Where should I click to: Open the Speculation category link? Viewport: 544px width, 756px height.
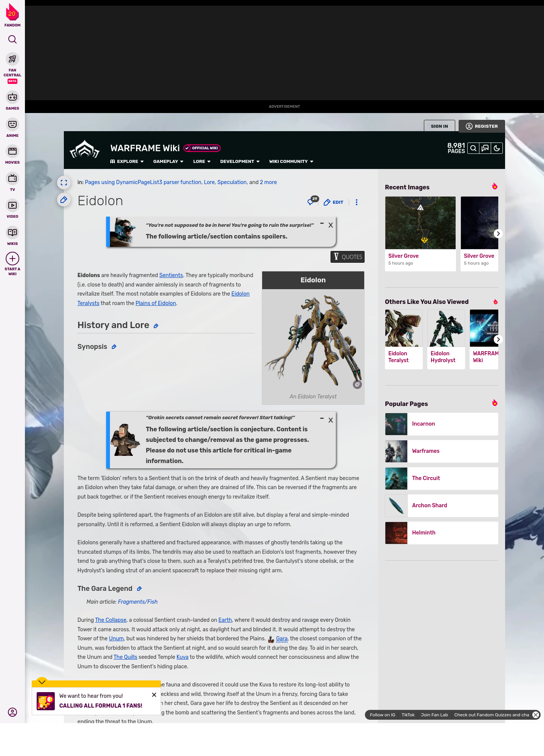232,182
